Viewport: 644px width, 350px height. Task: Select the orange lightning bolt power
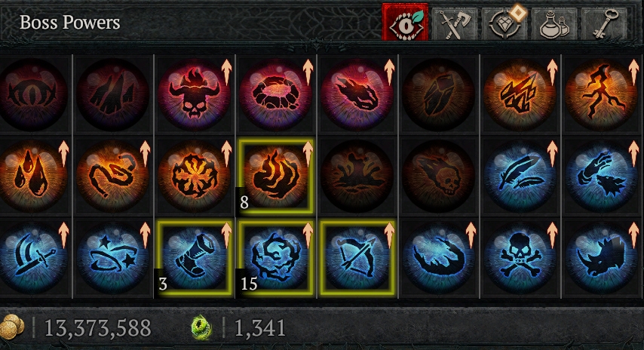601,95
